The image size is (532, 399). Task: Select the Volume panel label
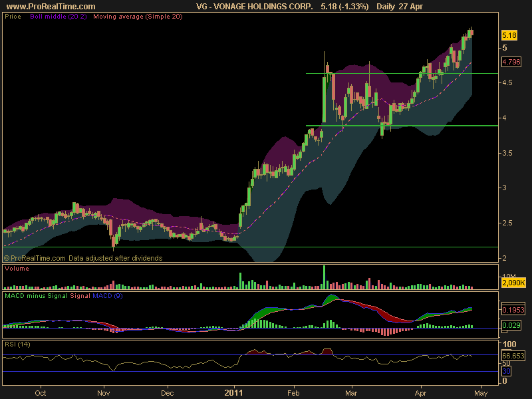point(17,269)
